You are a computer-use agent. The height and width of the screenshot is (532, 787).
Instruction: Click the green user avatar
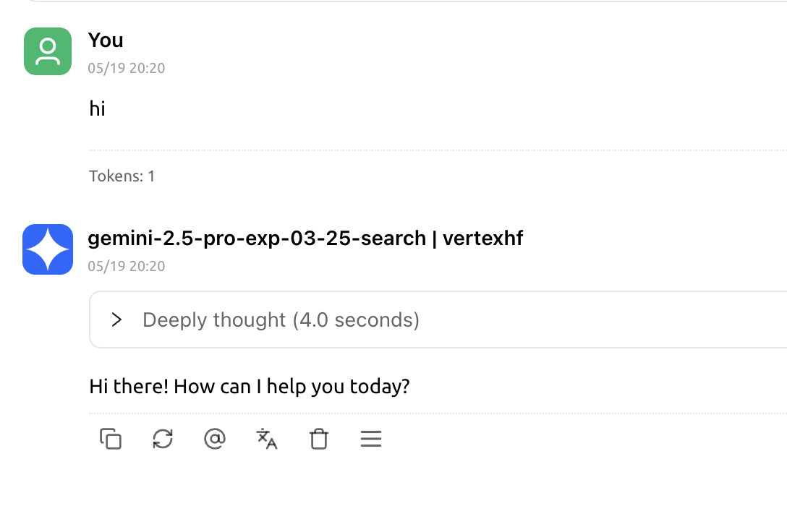point(48,51)
